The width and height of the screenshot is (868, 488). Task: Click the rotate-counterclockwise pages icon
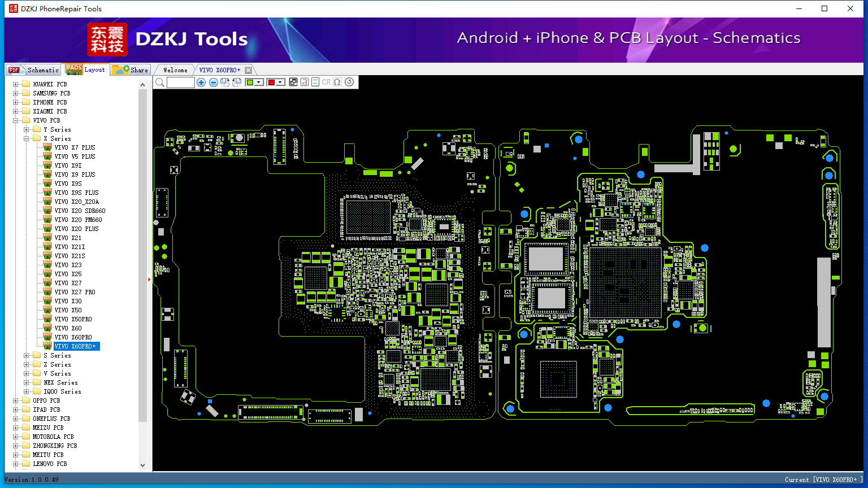point(237,82)
